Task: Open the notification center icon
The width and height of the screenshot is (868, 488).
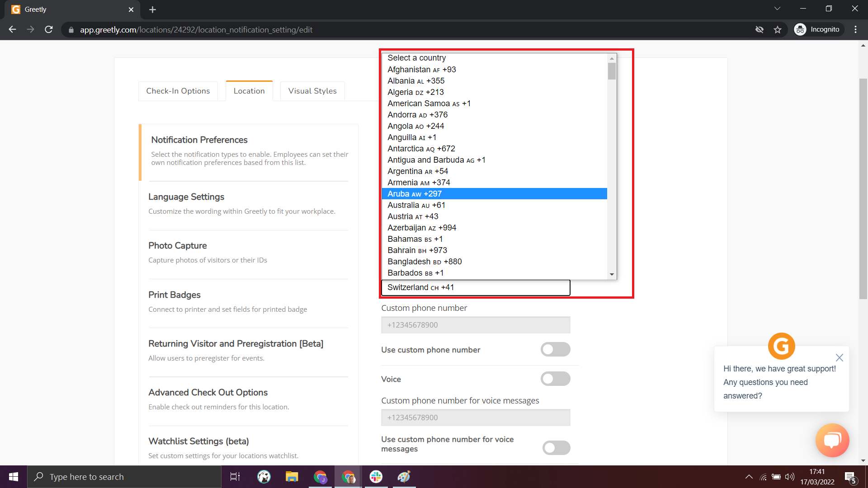Action: coord(850,477)
